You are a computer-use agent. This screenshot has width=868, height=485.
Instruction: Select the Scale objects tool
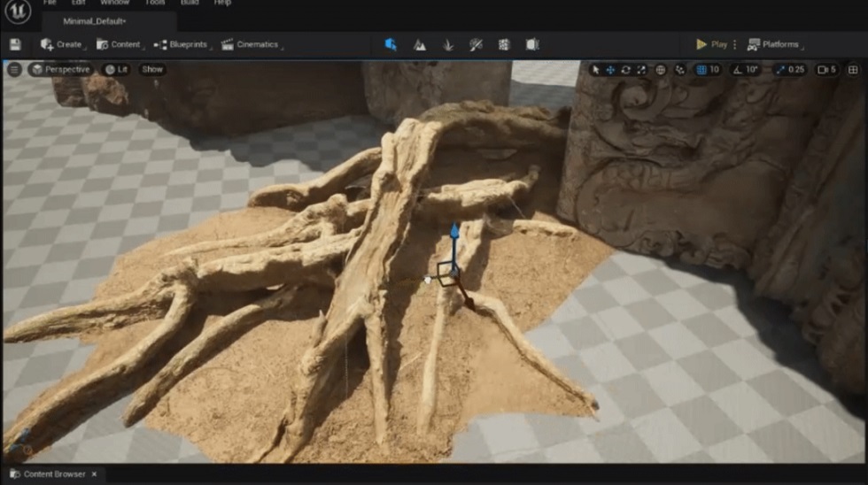pos(642,70)
